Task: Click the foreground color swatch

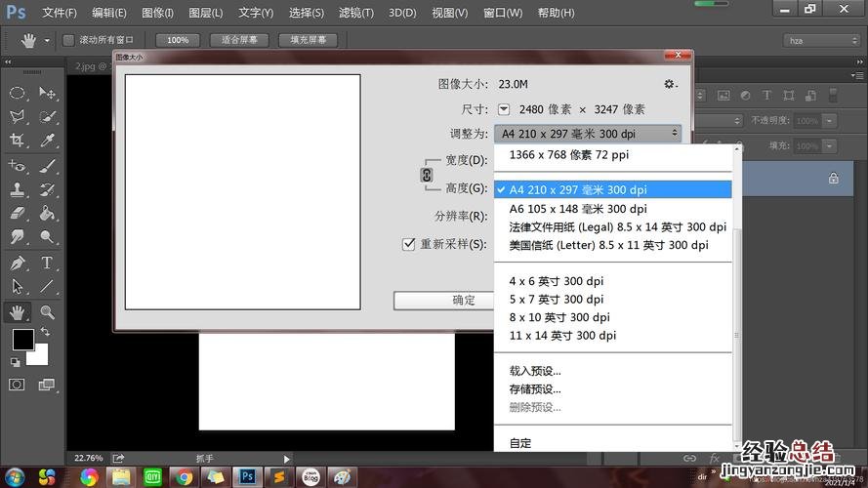Action: click(21, 340)
